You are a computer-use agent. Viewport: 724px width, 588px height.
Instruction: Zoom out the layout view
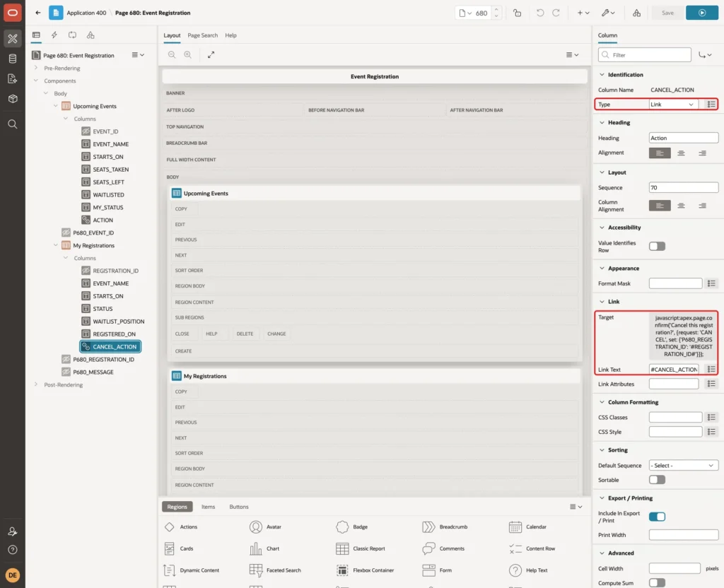click(x=172, y=54)
